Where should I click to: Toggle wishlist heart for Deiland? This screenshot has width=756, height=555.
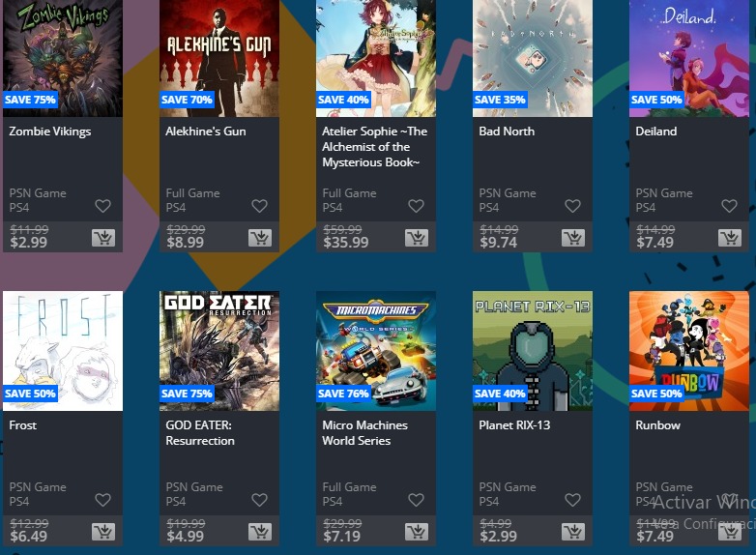tap(729, 206)
